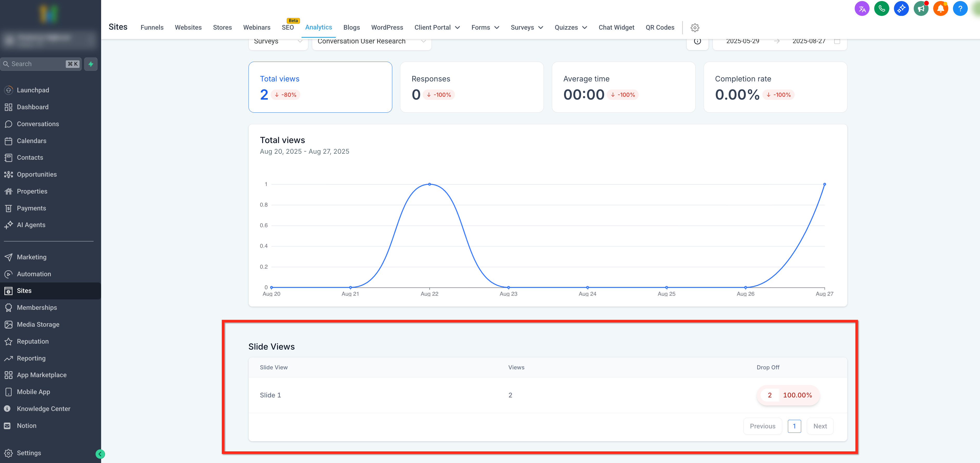Click the Sites settings gear icon
Screen dimensions: 980x463
pos(695,27)
